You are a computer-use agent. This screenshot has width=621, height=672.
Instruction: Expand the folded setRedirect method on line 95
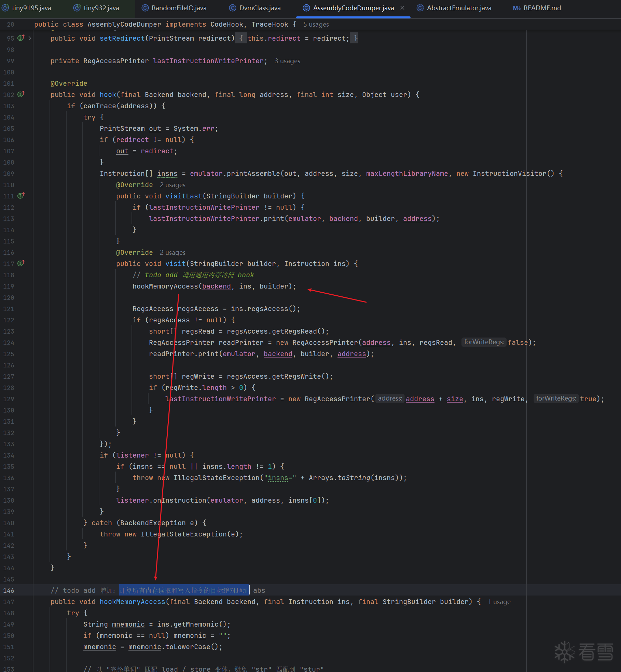(30, 38)
